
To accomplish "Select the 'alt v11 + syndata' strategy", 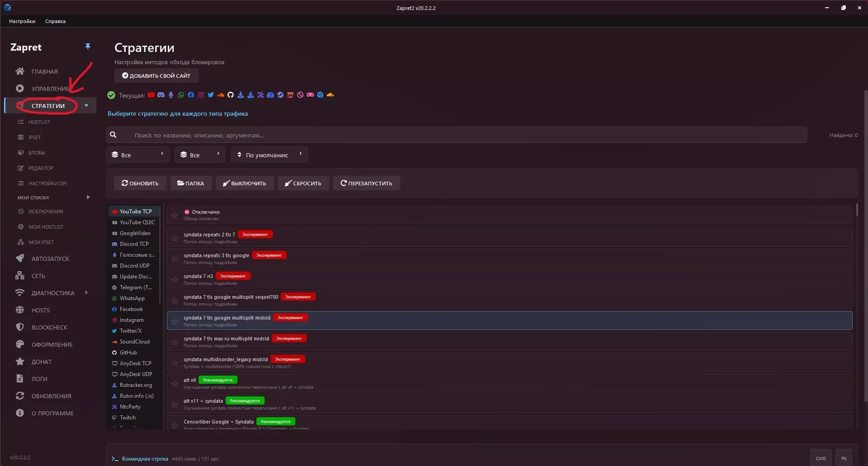I will [x=510, y=404].
